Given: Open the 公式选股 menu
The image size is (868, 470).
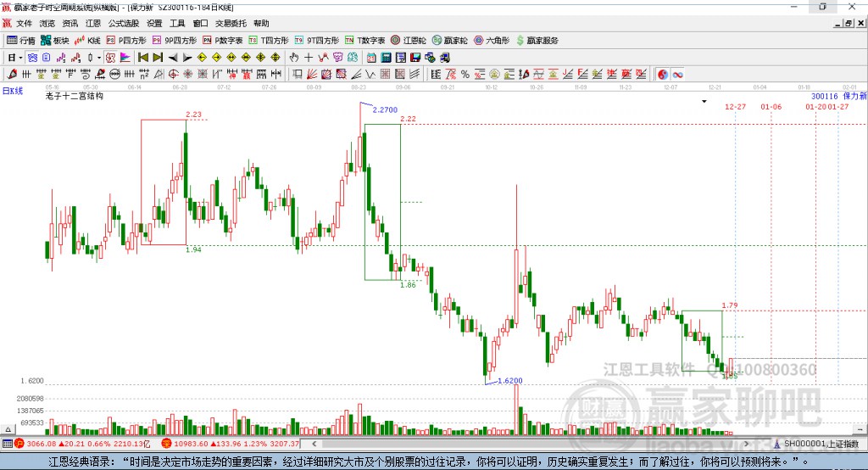Looking at the screenshot, I should click(122, 24).
